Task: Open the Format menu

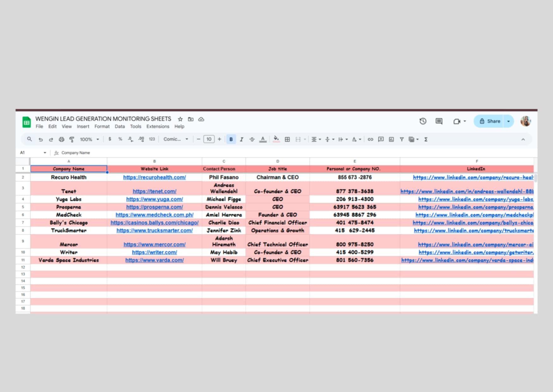Action: click(x=102, y=126)
